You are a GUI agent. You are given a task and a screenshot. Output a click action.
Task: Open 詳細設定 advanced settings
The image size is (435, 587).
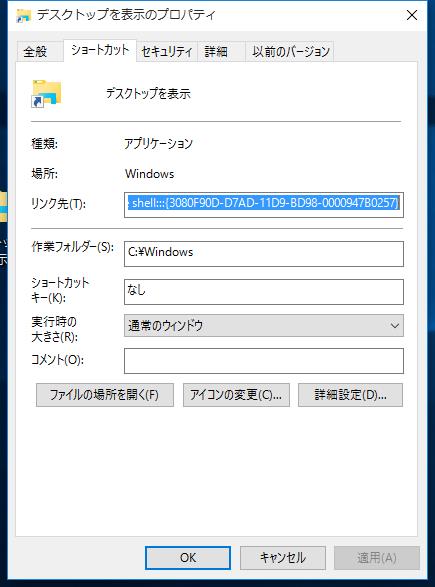350,395
